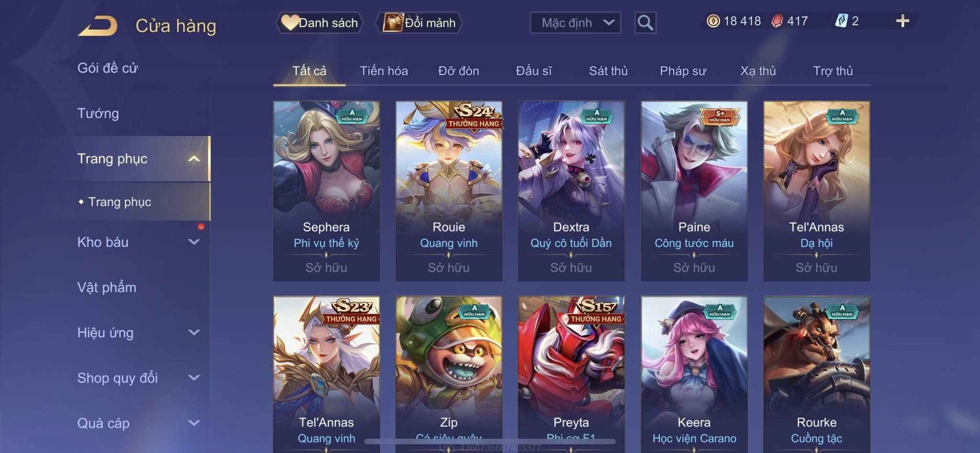Open the Mặc định sort dropdown

(x=575, y=23)
